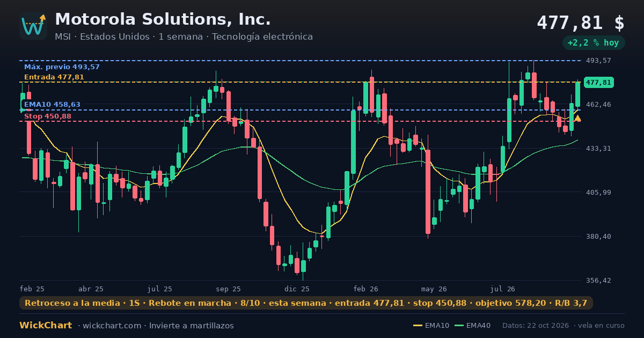
Task: Click the feb 25 date label
Action: click(x=32, y=289)
